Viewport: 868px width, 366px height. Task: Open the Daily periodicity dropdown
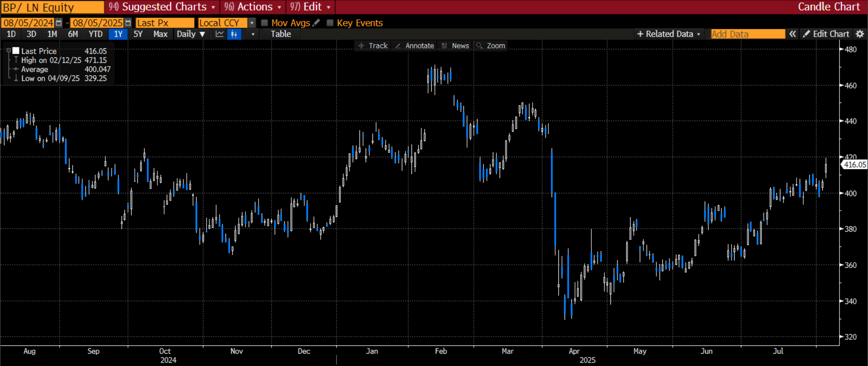[191, 34]
